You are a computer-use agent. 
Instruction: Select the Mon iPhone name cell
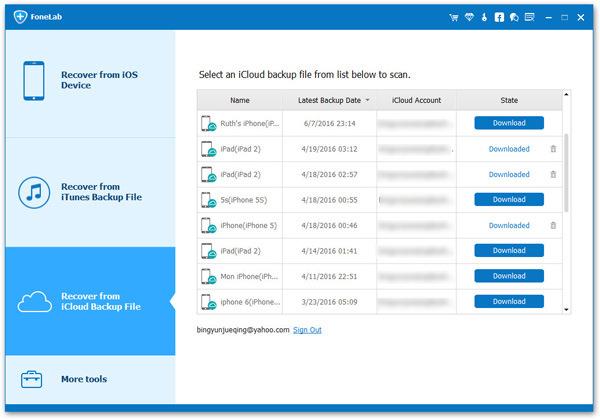[x=249, y=276]
